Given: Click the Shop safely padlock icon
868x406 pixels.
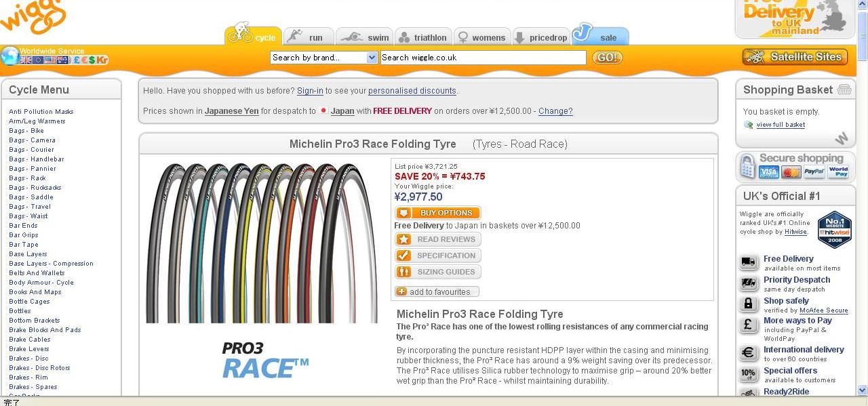Looking at the screenshot, I should click(749, 304).
